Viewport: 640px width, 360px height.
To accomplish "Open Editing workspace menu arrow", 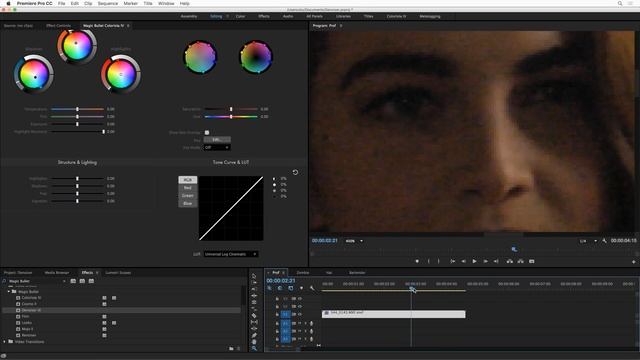I will 227,16.
